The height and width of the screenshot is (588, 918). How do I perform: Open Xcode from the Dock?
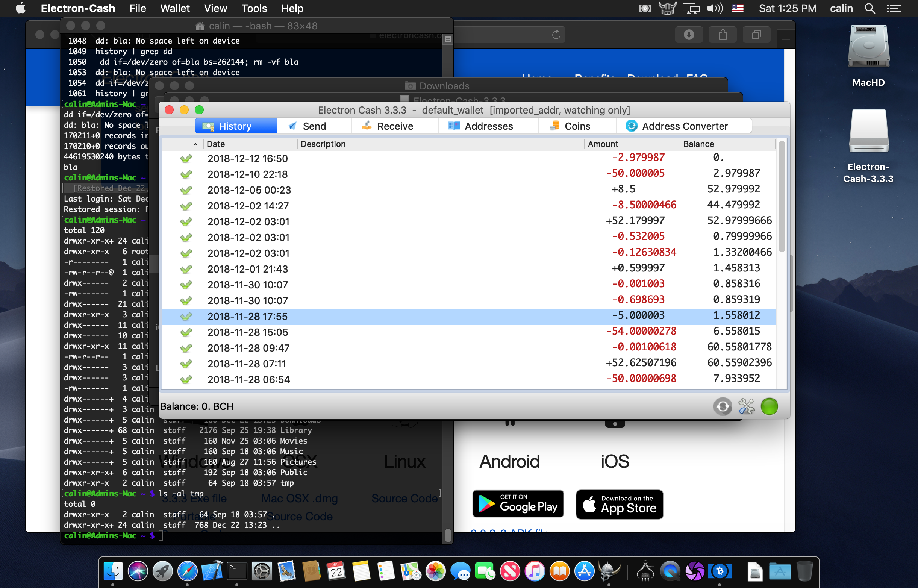[212, 571]
